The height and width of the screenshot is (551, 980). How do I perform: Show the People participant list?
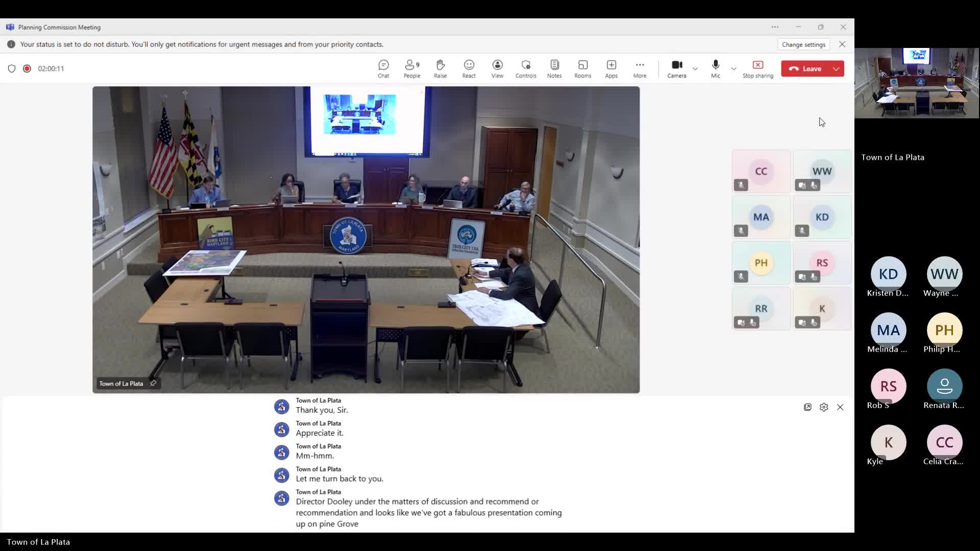[411, 68]
